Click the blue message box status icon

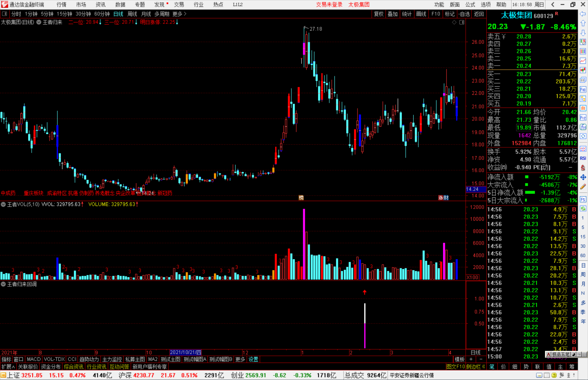(x=539, y=375)
